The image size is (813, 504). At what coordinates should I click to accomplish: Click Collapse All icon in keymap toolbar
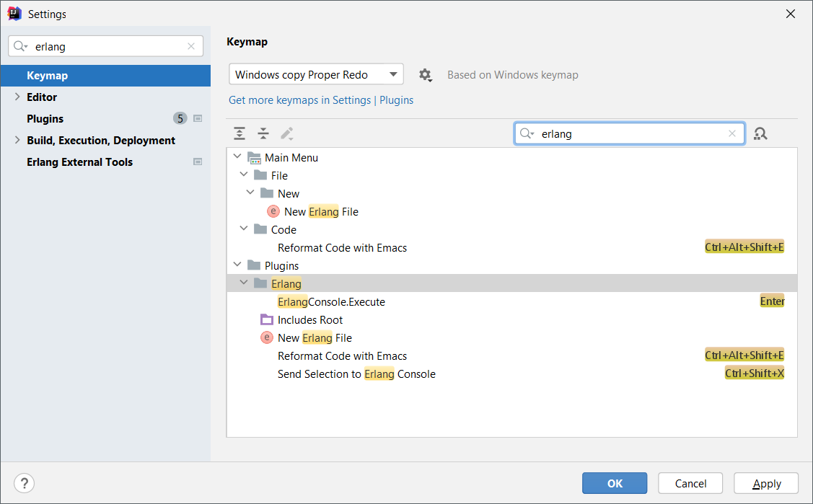(263, 133)
